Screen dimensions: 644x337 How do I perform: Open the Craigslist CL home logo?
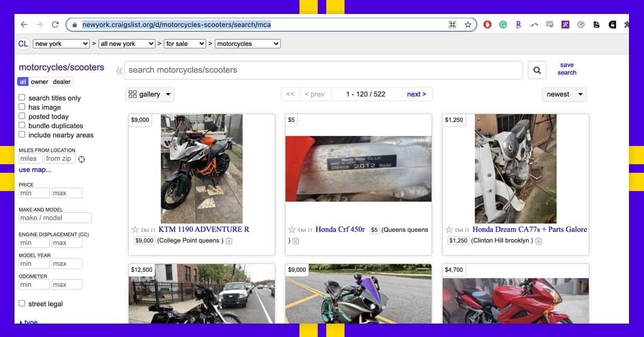pos(23,44)
